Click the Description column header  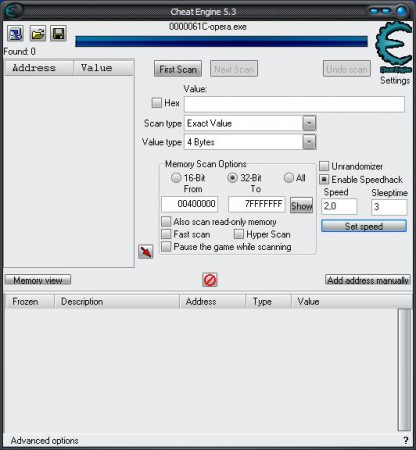point(117,302)
